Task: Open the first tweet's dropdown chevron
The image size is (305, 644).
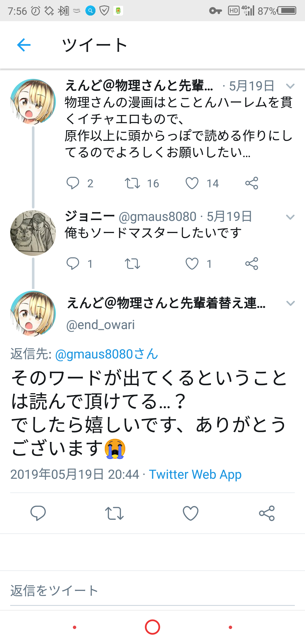Action: [x=290, y=86]
